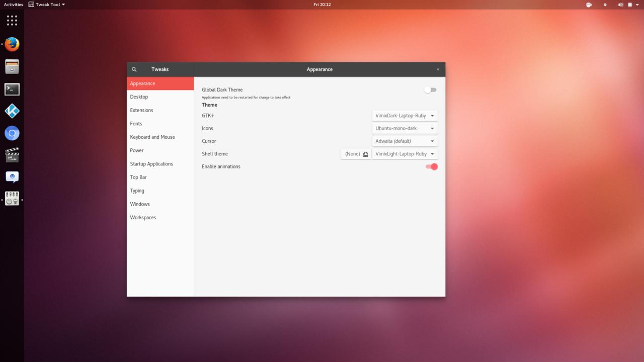Go to Desktop settings category
644x362 pixels.
pos(160,97)
